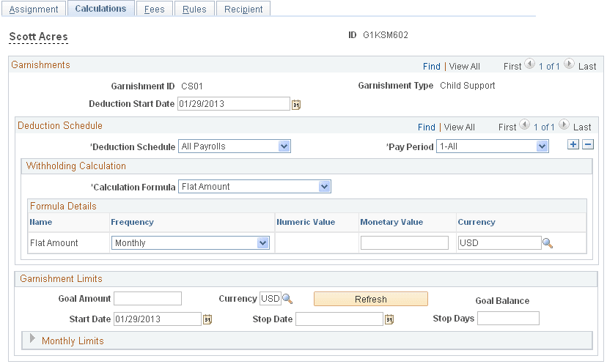Switch to the Fees tab
Viewport: 607px width, 364px height.
[155, 9]
